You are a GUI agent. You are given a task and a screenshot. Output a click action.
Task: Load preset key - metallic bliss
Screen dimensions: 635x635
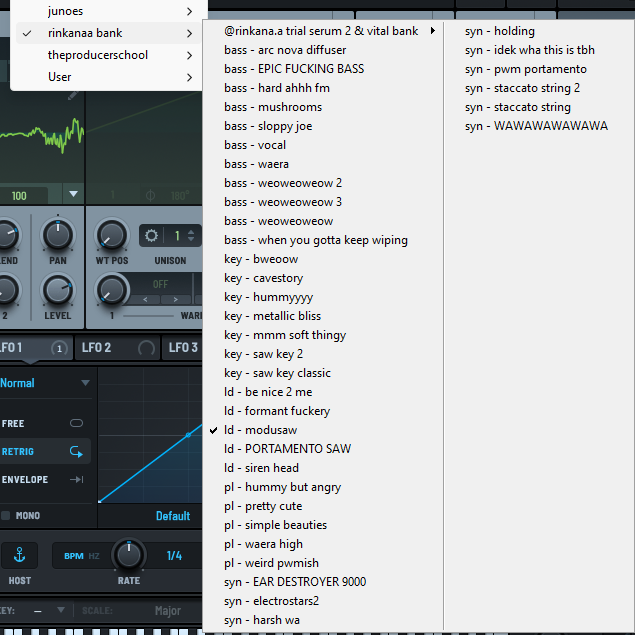[323, 316]
